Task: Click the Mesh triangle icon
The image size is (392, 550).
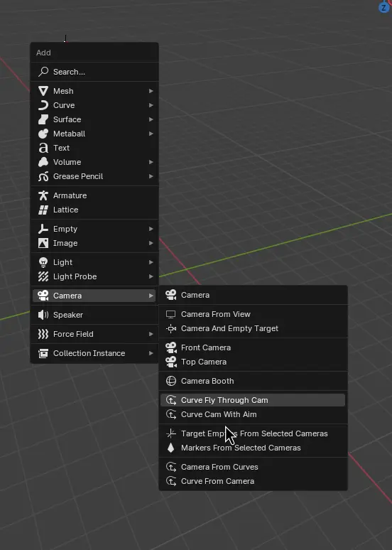Action: [43, 91]
